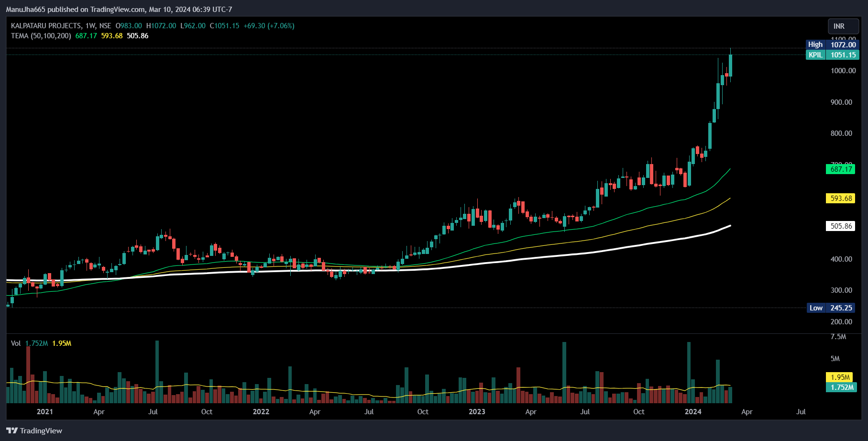The width and height of the screenshot is (868, 441).
Task: Click the 900.00 price axis label
Action: (841, 102)
